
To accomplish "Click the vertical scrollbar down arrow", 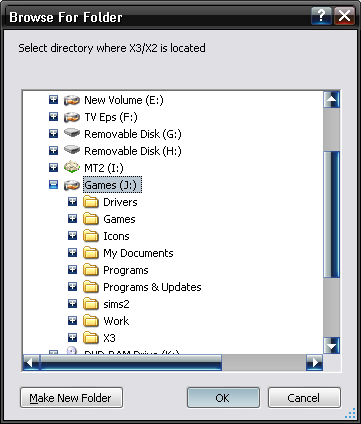I will point(332,346).
